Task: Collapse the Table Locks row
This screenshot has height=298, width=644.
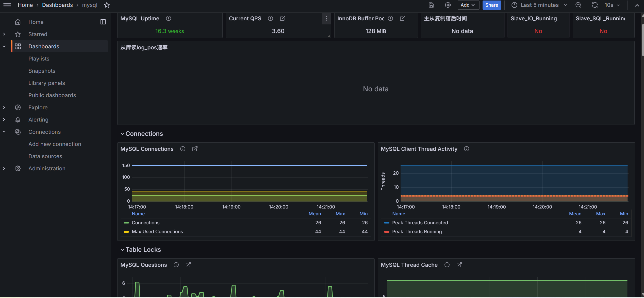Action: (143, 250)
